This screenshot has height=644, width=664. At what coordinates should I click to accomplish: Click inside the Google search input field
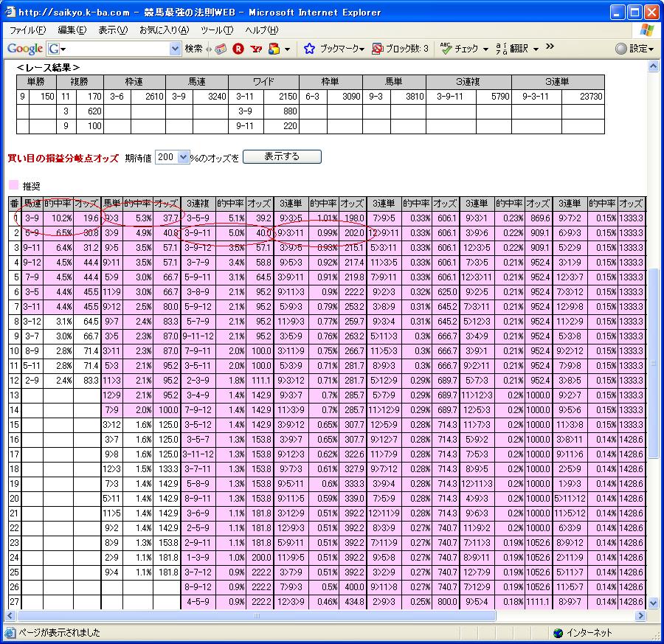pyautogui.click(x=119, y=49)
